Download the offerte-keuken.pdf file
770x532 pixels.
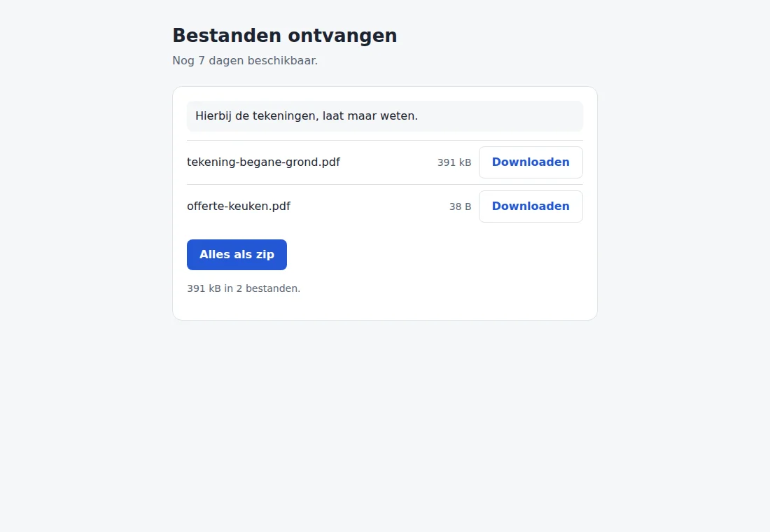pyautogui.click(x=531, y=206)
